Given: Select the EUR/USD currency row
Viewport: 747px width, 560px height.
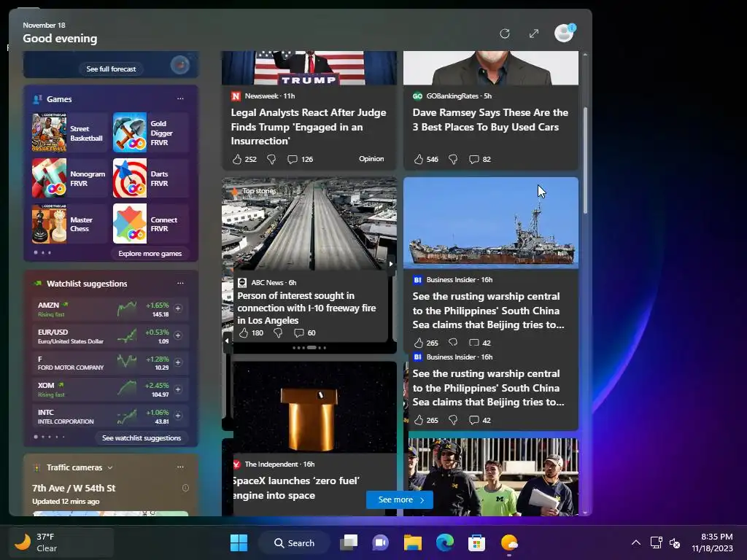Looking at the screenshot, I should coord(112,335).
